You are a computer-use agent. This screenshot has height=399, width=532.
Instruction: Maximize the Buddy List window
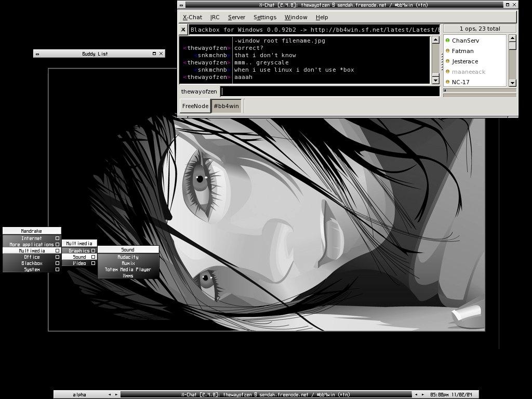(x=154, y=54)
